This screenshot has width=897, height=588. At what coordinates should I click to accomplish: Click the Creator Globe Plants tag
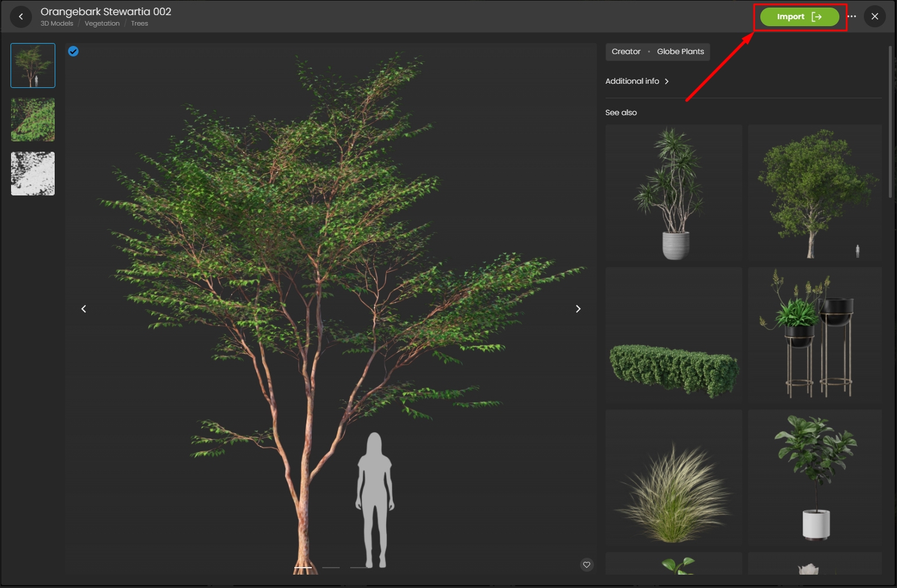point(657,52)
